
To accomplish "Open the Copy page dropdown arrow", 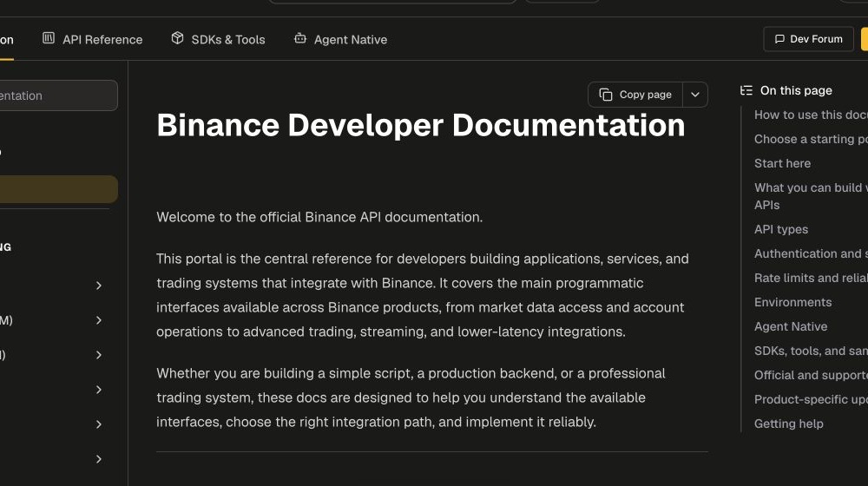I will pos(695,95).
